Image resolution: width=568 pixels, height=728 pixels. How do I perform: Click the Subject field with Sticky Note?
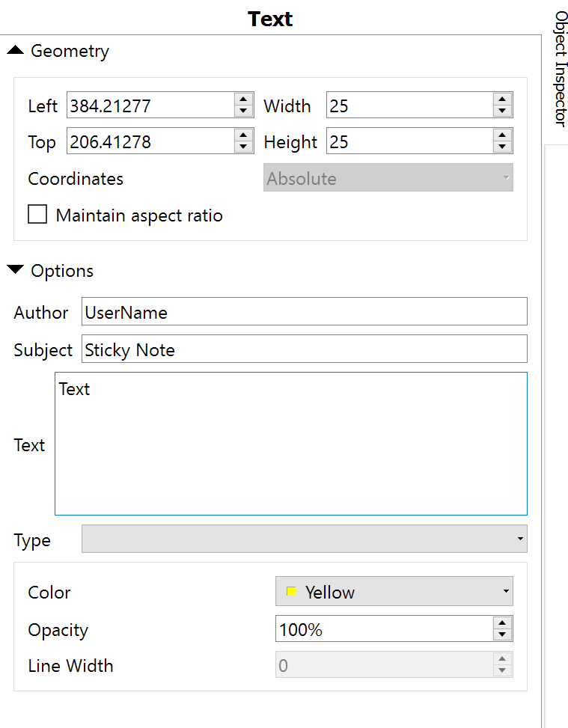point(304,349)
